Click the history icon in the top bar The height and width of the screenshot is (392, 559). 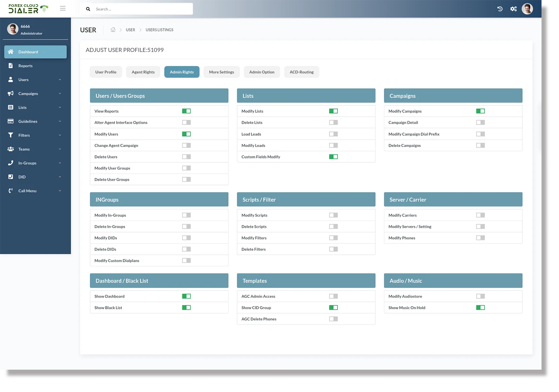[x=500, y=9]
